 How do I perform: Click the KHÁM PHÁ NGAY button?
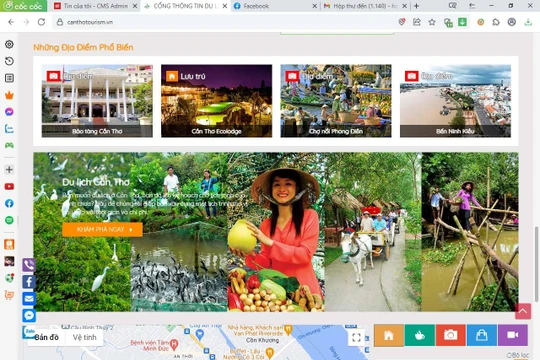coord(102,229)
